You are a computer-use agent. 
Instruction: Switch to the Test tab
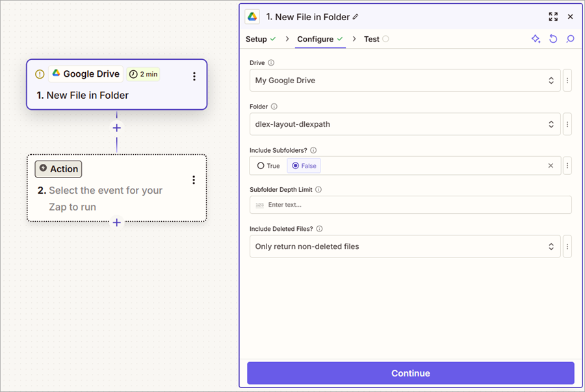coord(371,39)
